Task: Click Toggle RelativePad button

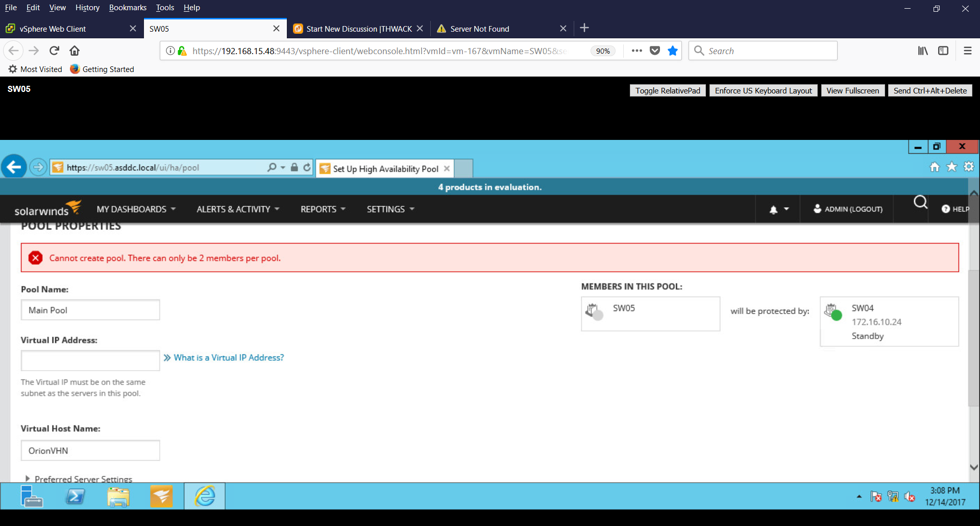Action: click(668, 90)
